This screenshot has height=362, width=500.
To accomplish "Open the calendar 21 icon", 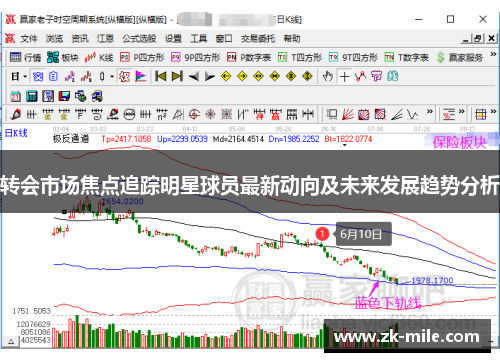I will tap(15, 96).
